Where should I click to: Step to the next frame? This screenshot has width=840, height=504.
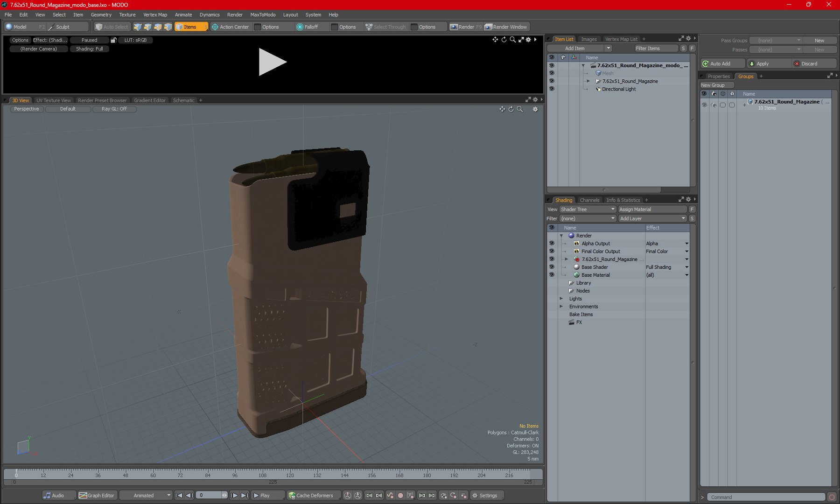point(234,496)
